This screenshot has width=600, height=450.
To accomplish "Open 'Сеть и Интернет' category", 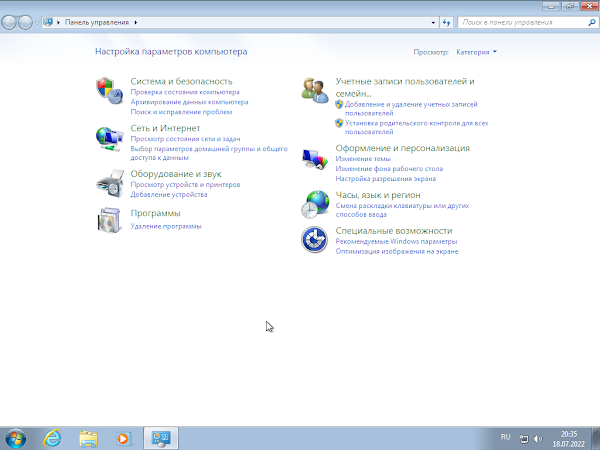I will tap(165, 128).
